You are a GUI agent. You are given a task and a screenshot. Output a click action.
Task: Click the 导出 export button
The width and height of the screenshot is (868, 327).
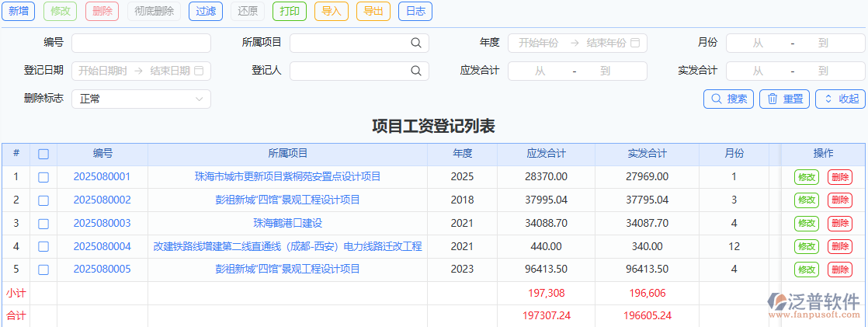(x=373, y=11)
